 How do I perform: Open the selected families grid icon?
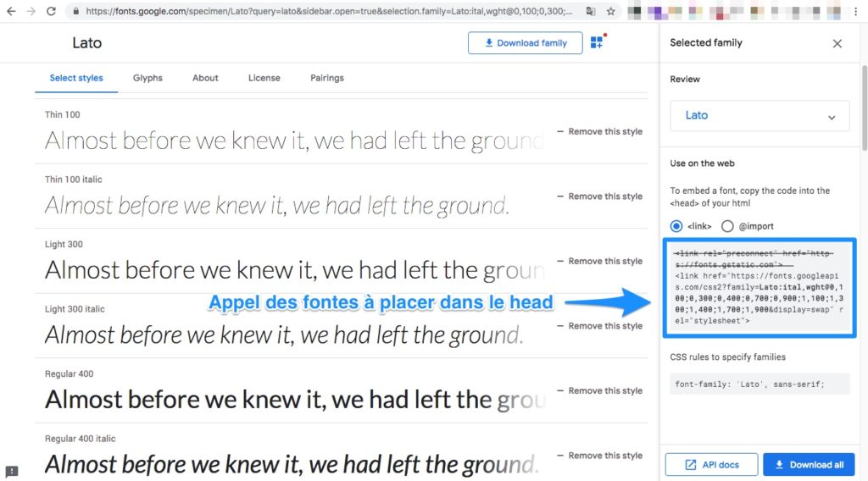[x=598, y=42]
